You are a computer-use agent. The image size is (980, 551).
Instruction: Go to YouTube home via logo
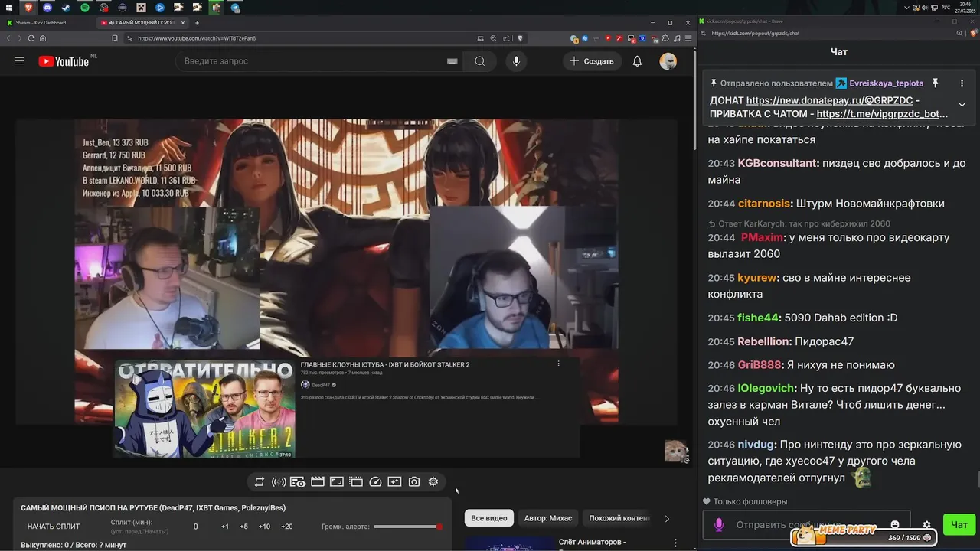coord(65,61)
